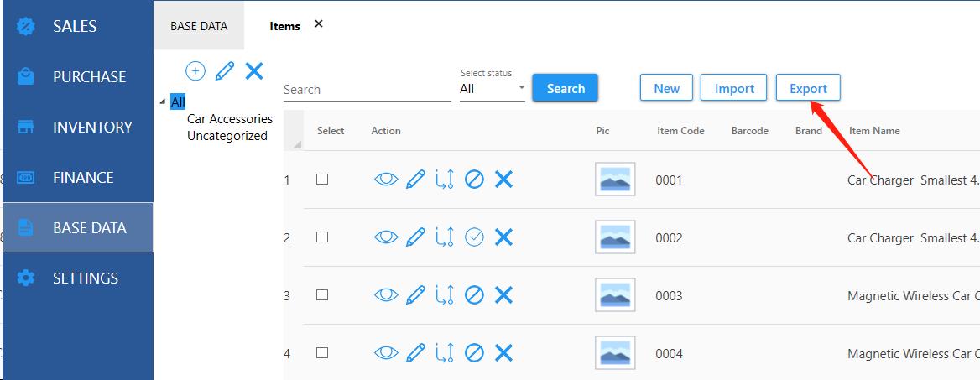
Task: Click the delete category X icon
Action: [x=254, y=71]
